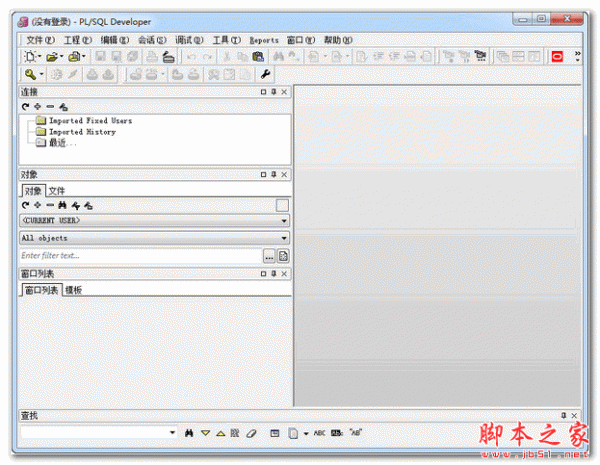Click the binoculars find icon in 对象 panel
Screen dimensions: 600x465
coord(62,206)
